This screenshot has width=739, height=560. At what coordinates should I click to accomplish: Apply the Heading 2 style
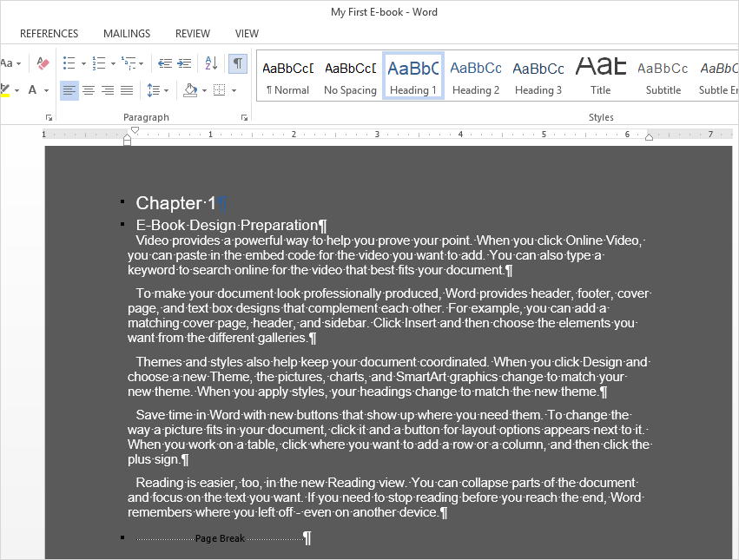point(476,76)
